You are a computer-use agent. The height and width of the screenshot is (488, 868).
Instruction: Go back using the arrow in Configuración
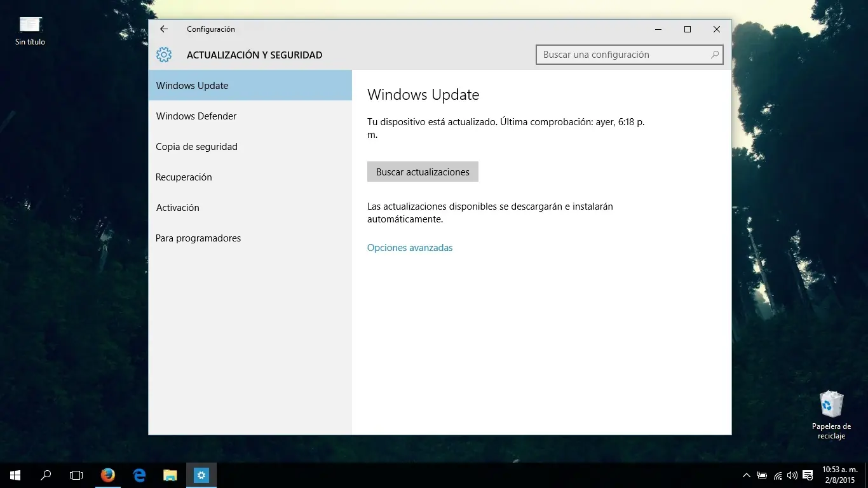tap(163, 29)
